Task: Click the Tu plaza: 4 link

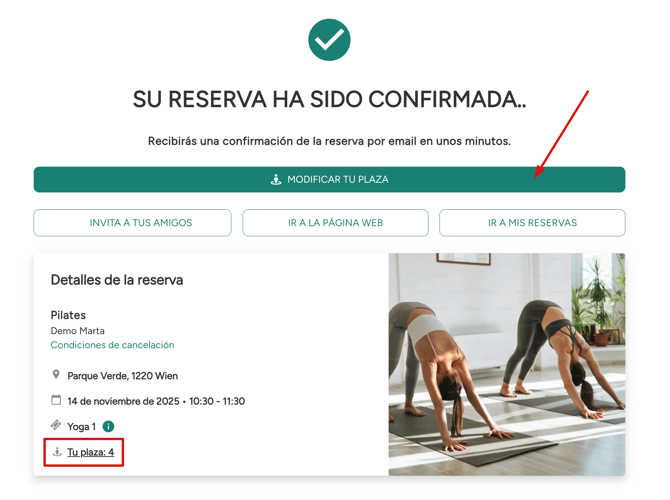Action: (91, 452)
